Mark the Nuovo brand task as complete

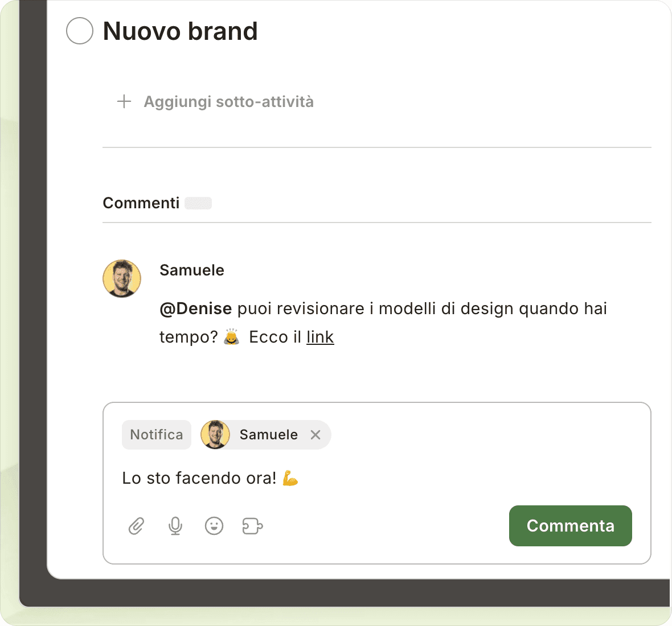click(80, 31)
